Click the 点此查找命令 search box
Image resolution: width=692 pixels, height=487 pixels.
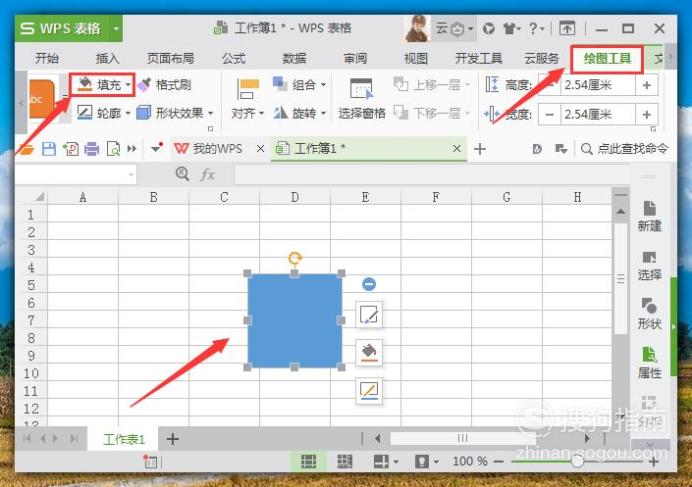624,149
